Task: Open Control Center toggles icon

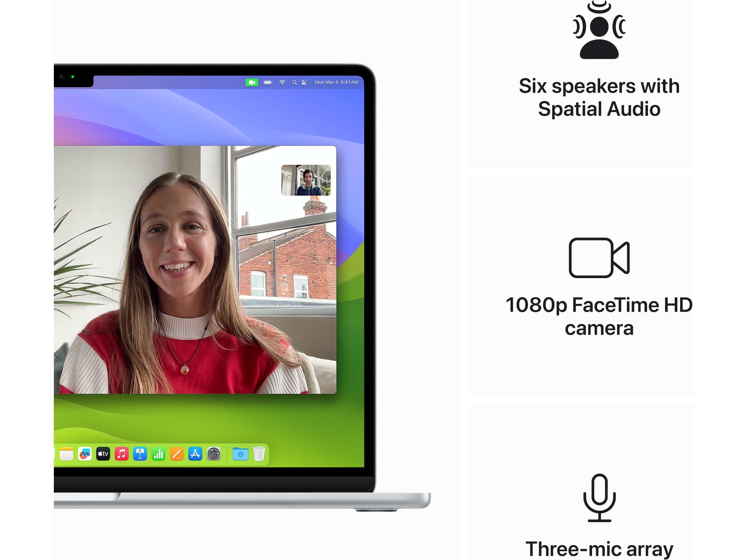Action: tap(304, 82)
